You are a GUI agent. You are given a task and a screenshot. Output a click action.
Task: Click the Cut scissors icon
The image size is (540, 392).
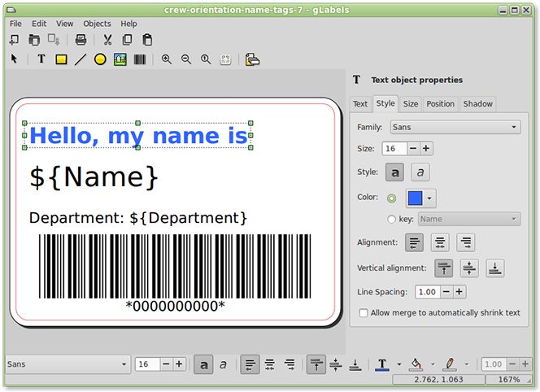(x=108, y=40)
